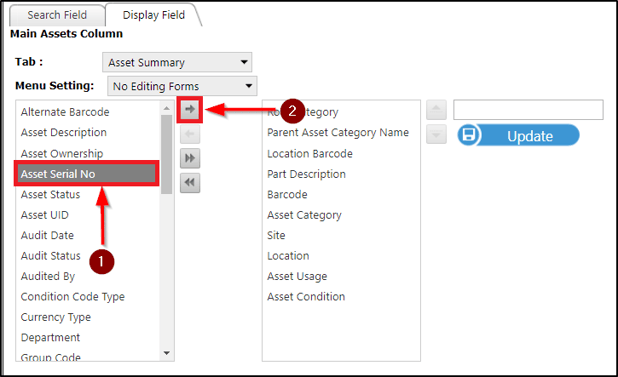Select Asset Description in available list
Image resolution: width=618 pixels, height=377 pixels.
[x=64, y=133]
